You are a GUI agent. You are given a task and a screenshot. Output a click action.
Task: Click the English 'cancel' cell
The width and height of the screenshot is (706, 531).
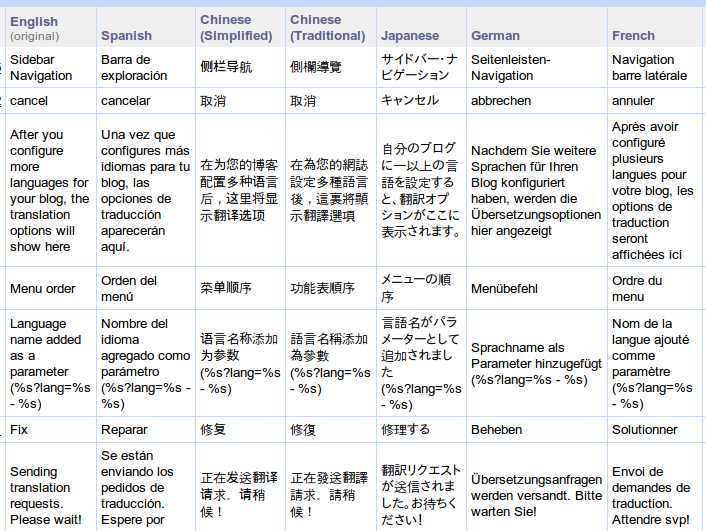tap(50, 101)
